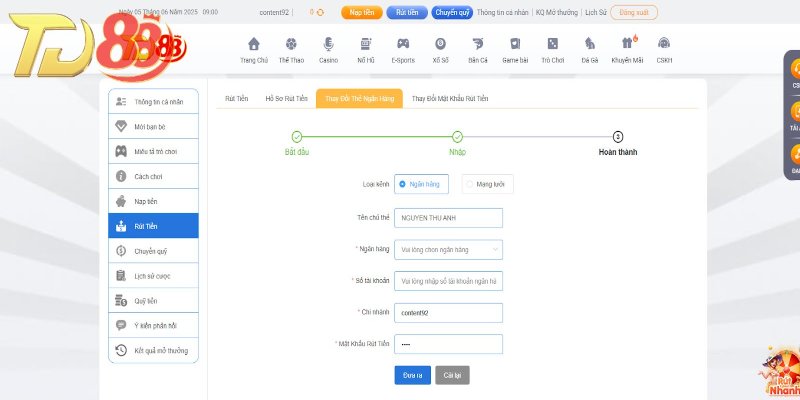The height and width of the screenshot is (400, 800).
Task: Open the CSKH headset icon
Action: [664, 44]
